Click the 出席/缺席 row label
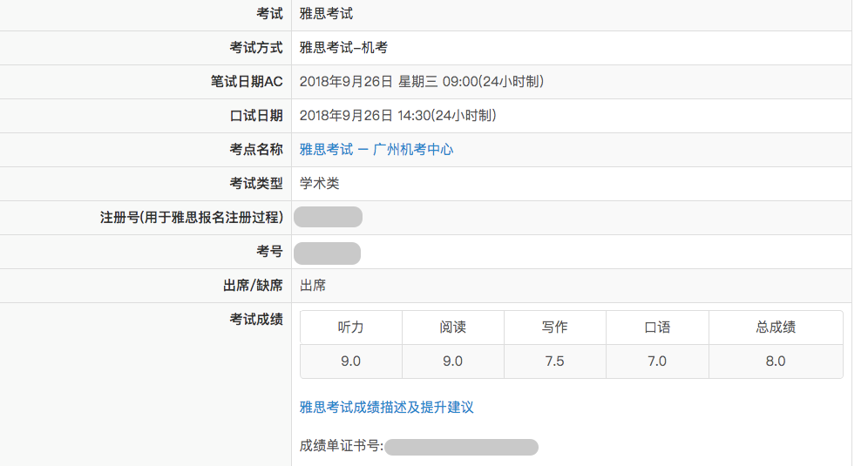 [253, 286]
